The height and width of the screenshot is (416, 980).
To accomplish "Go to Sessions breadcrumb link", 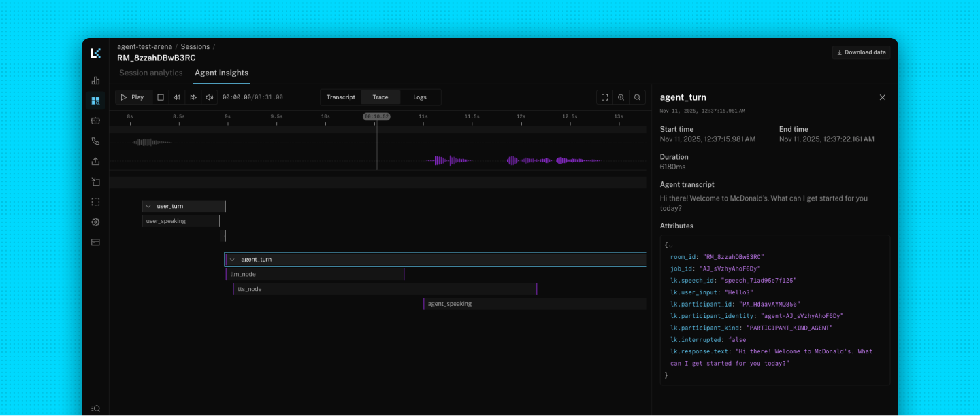I will [195, 47].
